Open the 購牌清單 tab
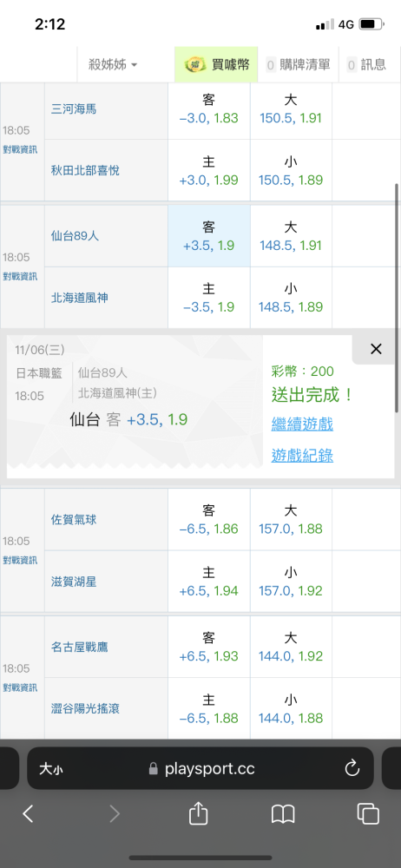This screenshot has width=401, height=868. (x=298, y=65)
